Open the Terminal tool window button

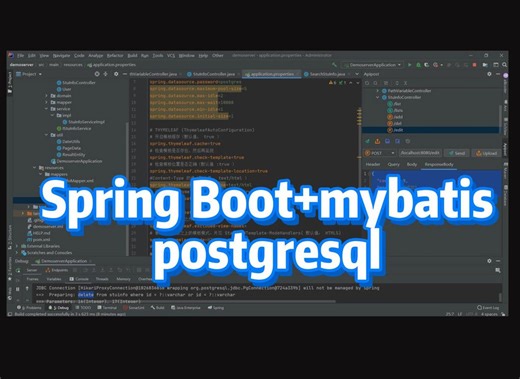[107, 308]
